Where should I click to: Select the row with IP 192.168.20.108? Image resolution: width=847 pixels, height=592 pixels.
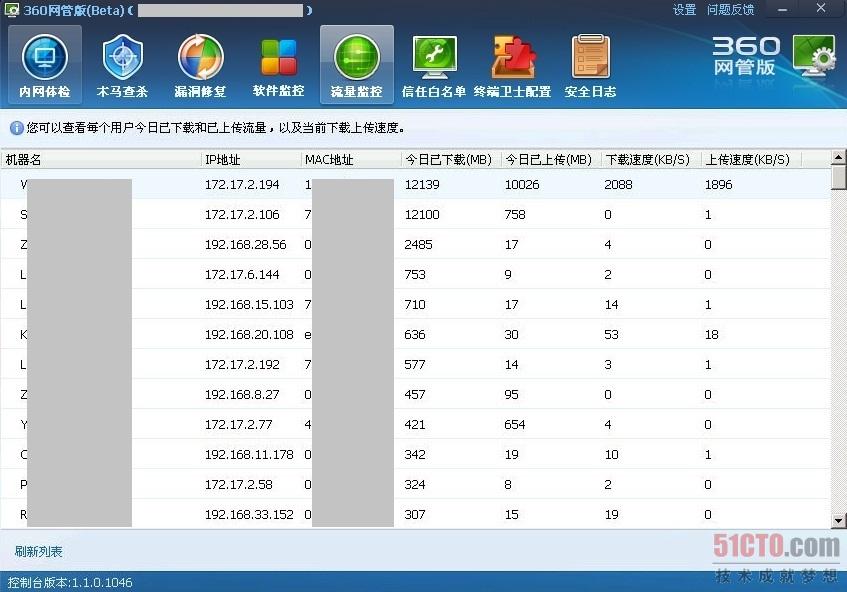pyautogui.click(x=415, y=334)
